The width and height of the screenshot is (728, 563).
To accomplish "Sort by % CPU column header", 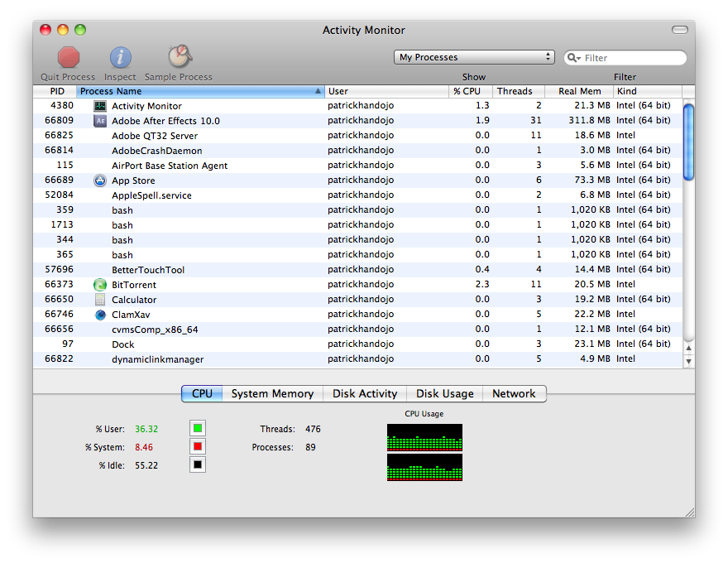I will [471, 91].
